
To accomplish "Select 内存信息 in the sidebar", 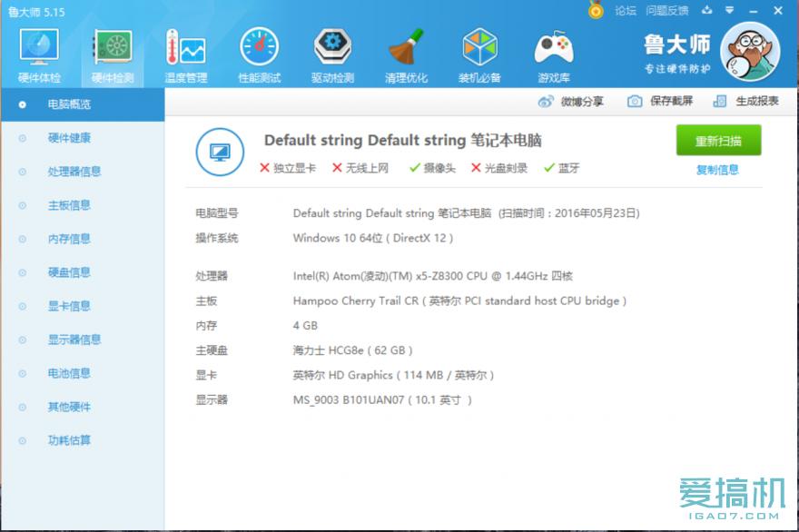I will [x=83, y=239].
